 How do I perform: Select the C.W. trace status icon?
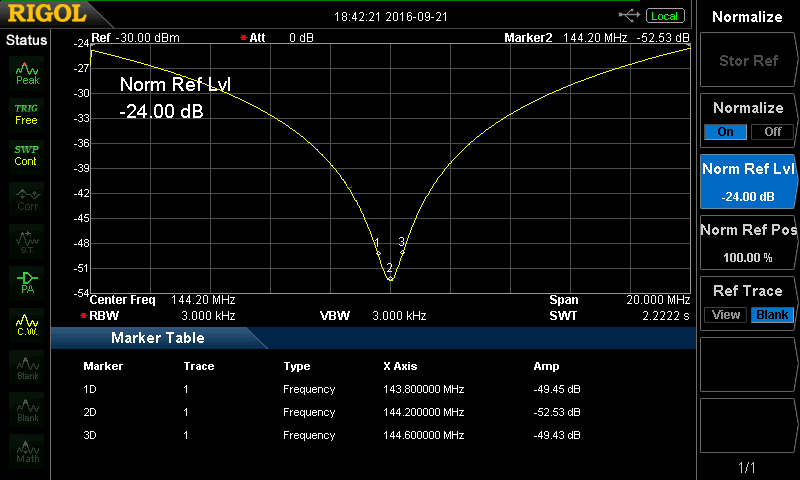(27, 324)
